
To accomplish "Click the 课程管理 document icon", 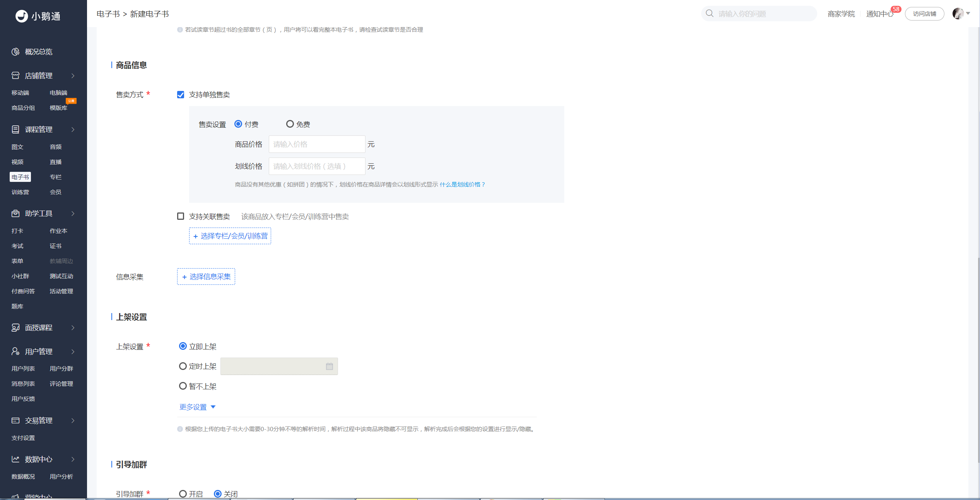I will pos(15,129).
